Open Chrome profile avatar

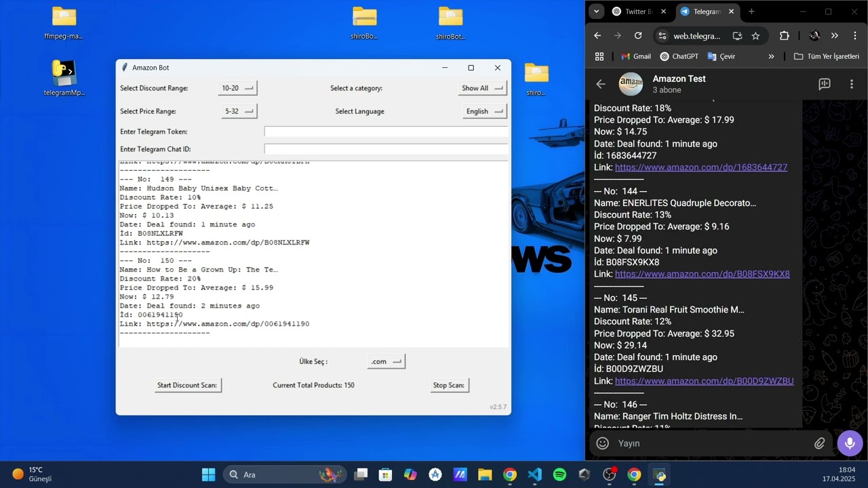pyautogui.click(x=814, y=36)
